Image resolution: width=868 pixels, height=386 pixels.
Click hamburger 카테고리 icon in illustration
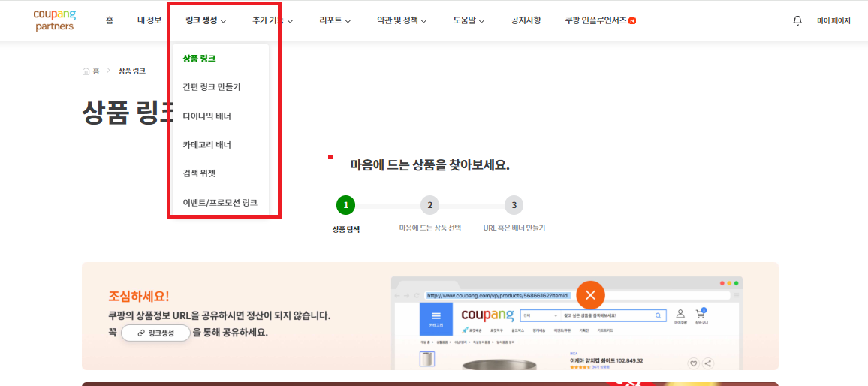coord(436,319)
